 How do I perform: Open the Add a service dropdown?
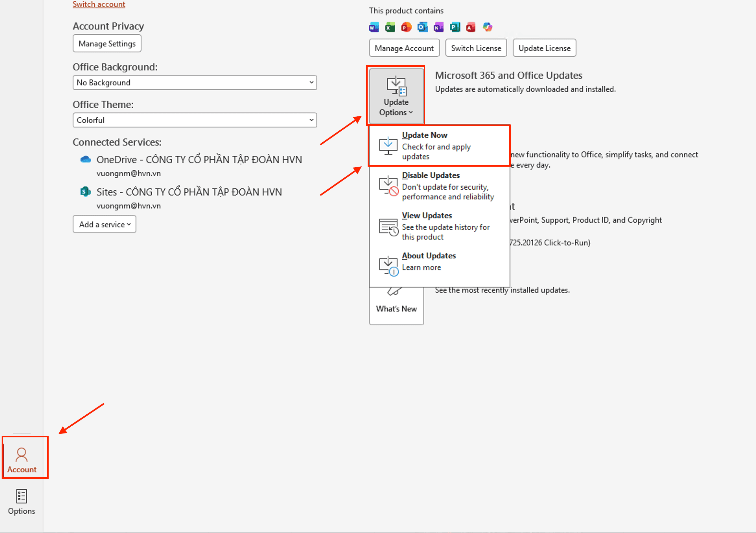tap(104, 225)
